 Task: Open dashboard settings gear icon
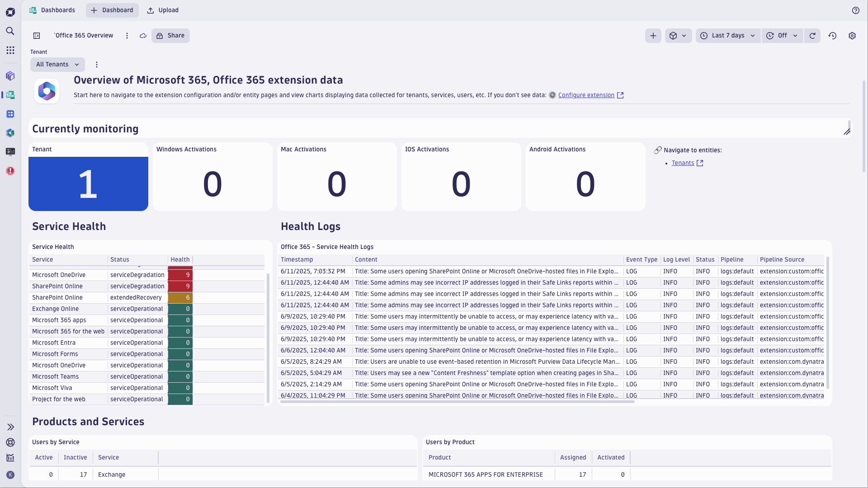click(852, 36)
